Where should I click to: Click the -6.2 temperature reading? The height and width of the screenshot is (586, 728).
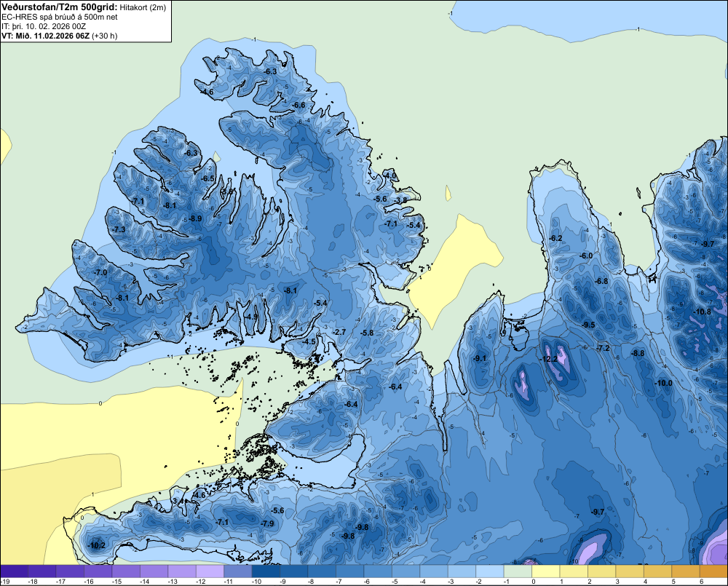555,238
